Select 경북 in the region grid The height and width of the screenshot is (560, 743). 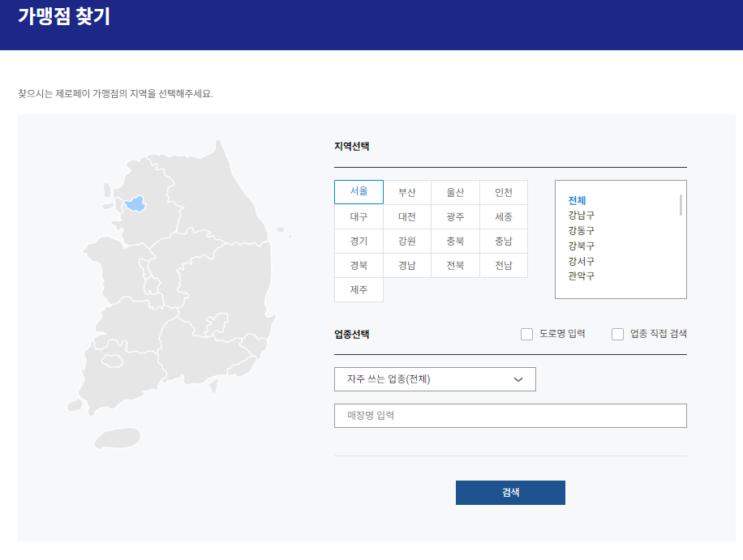click(359, 266)
